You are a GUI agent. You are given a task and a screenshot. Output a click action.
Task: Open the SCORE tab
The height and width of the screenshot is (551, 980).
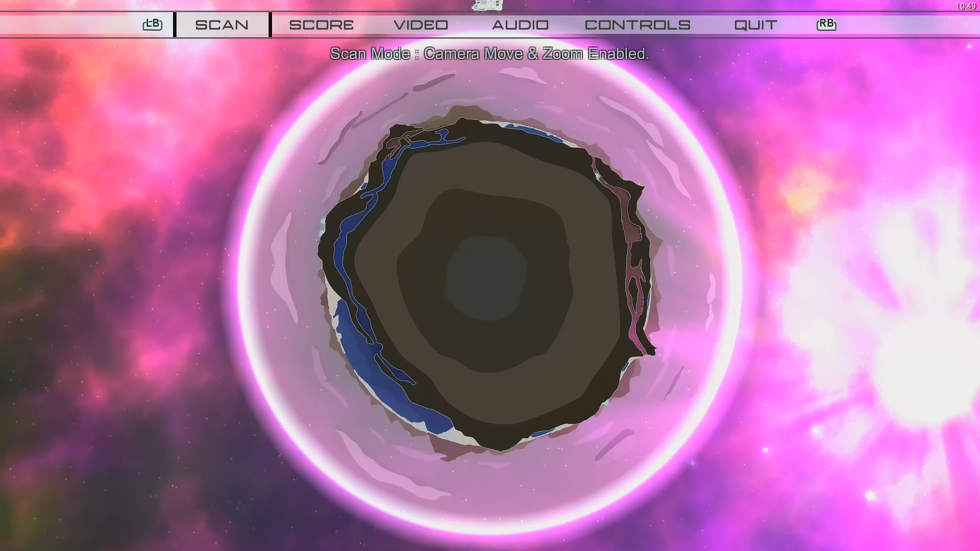321,24
